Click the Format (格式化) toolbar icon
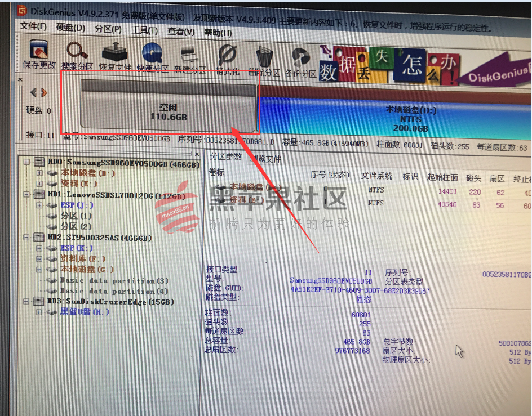This screenshot has height=416, width=532. tap(227, 55)
